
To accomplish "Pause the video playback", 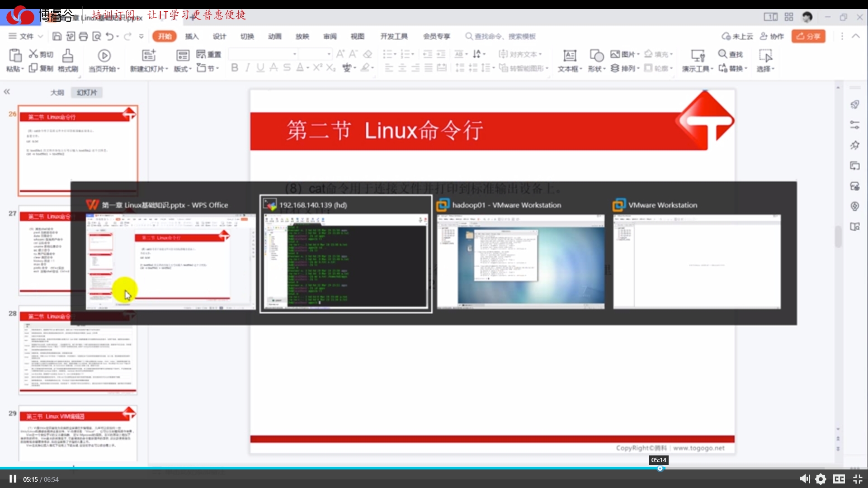I will pos(13,479).
